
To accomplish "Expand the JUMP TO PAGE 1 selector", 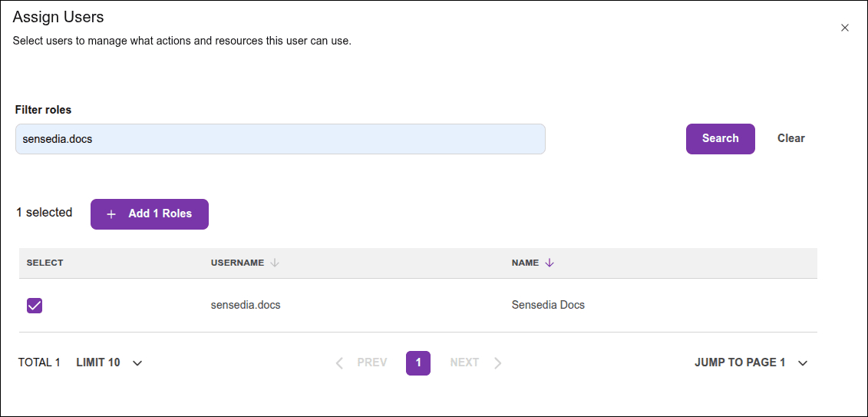I will (x=740, y=362).
